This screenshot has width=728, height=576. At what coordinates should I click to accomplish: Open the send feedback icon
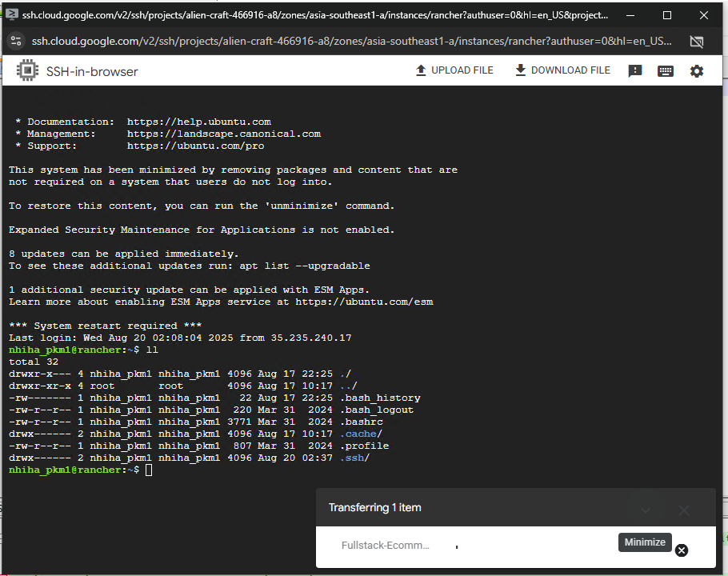[x=635, y=71]
